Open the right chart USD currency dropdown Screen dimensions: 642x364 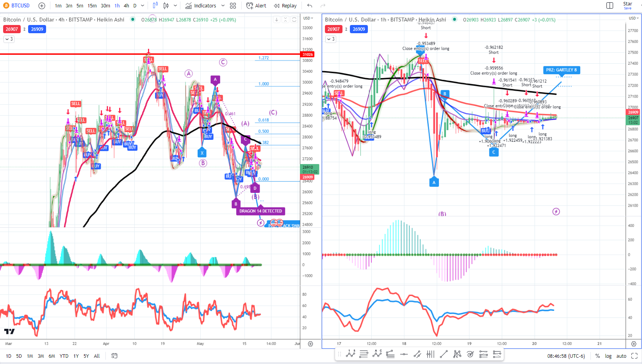coord(633,18)
